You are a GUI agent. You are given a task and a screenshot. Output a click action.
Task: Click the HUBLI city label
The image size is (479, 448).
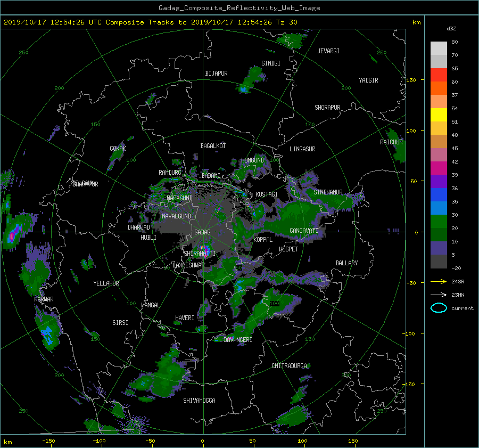tap(148, 238)
